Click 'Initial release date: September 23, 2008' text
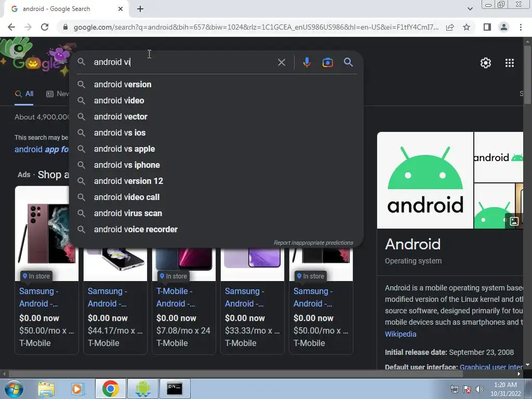This screenshot has width=532, height=399. click(449, 353)
